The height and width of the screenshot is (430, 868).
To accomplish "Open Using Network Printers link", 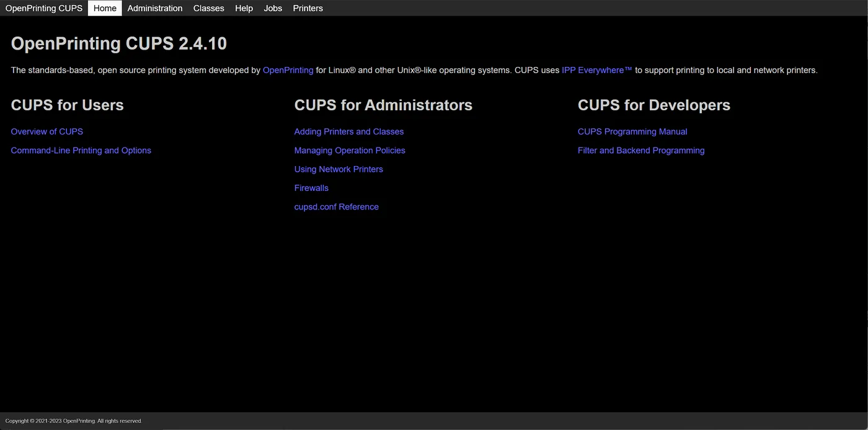I will 339,169.
